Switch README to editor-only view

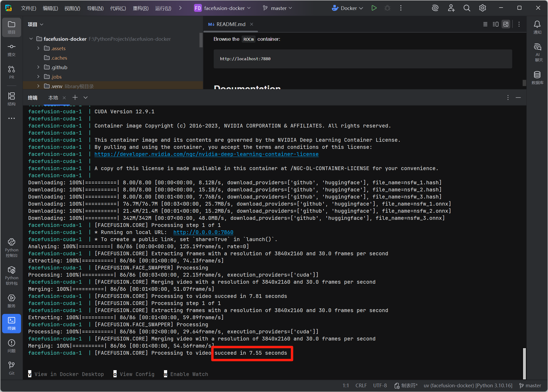point(485,24)
